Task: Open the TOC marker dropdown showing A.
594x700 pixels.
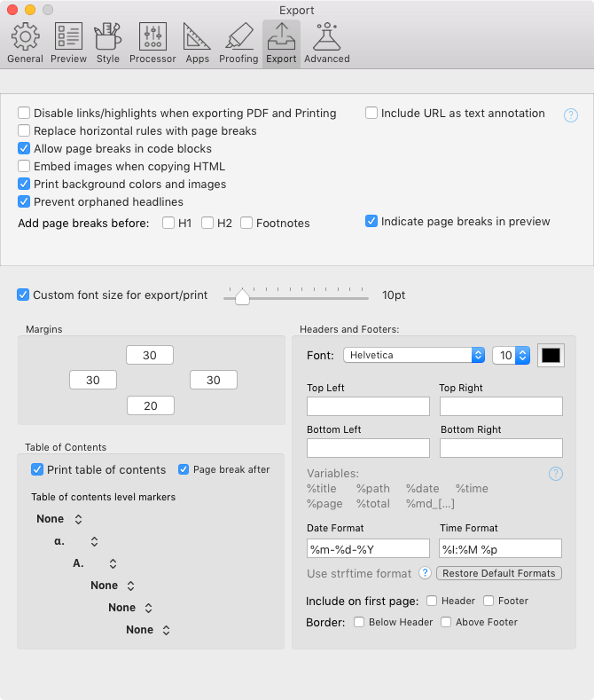Action: [x=95, y=563]
